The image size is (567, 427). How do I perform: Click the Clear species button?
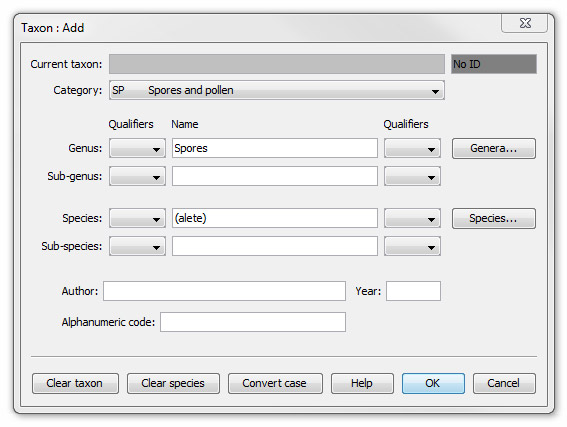tap(173, 383)
